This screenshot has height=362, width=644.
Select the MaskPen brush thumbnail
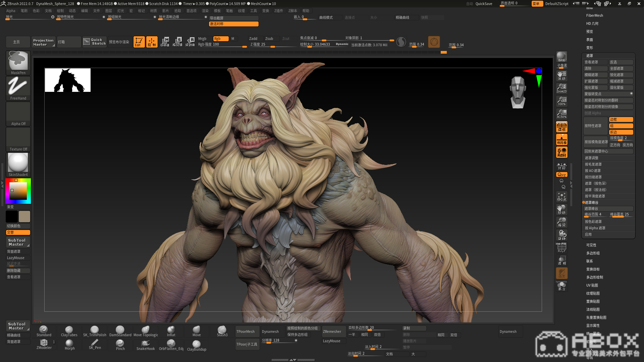(18, 63)
